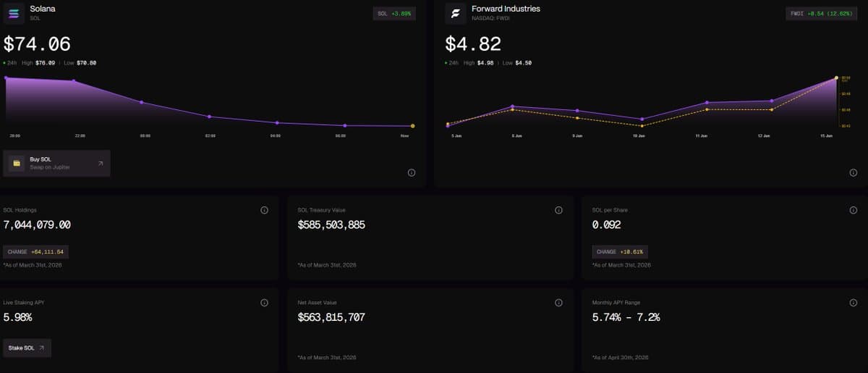Click the 06:00 data point on the Solana chart
This screenshot has height=373, width=868.
(x=344, y=125)
